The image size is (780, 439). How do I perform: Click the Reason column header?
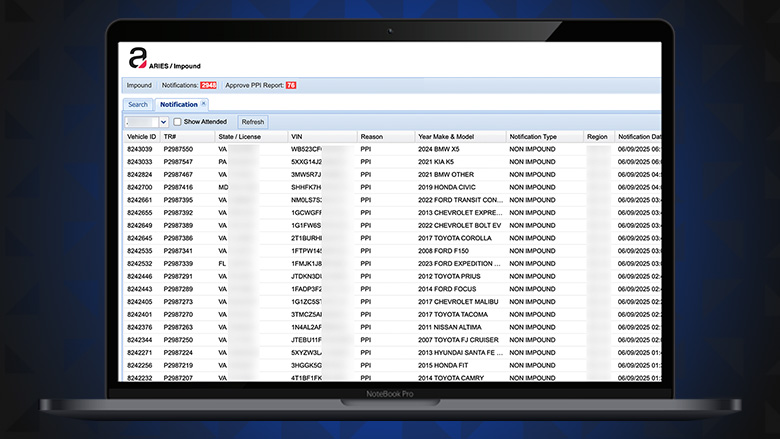coord(372,136)
